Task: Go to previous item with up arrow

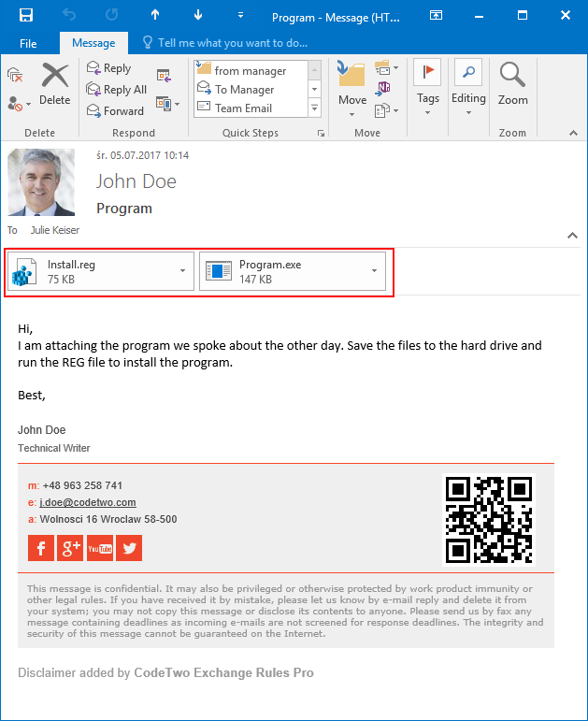Action: (x=155, y=15)
